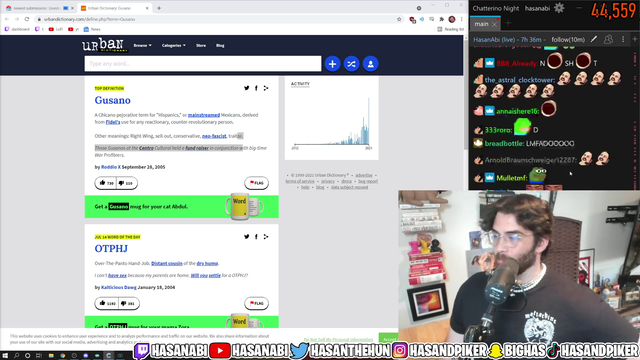The height and width of the screenshot is (360, 640).
Task: Click the blue plus add-definition button
Action: click(x=332, y=64)
